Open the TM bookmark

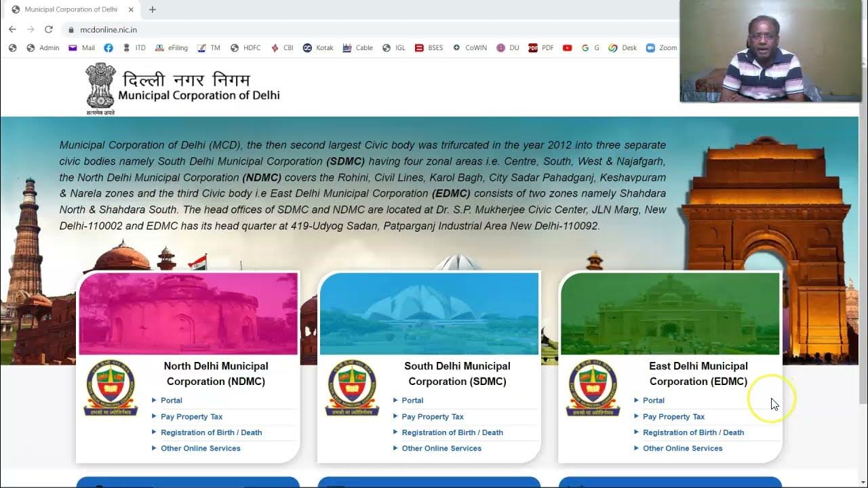[209, 48]
